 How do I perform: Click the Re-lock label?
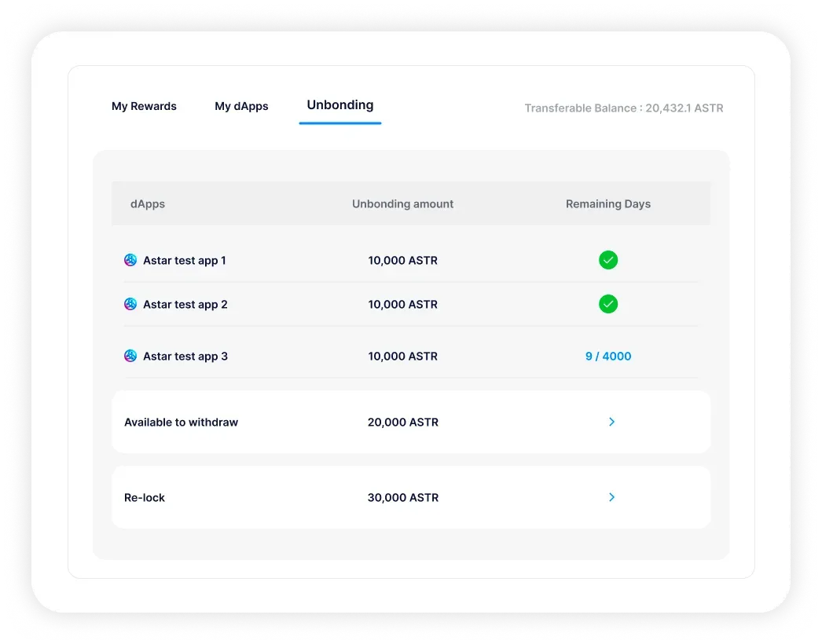pyautogui.click(x=144, y=498)
